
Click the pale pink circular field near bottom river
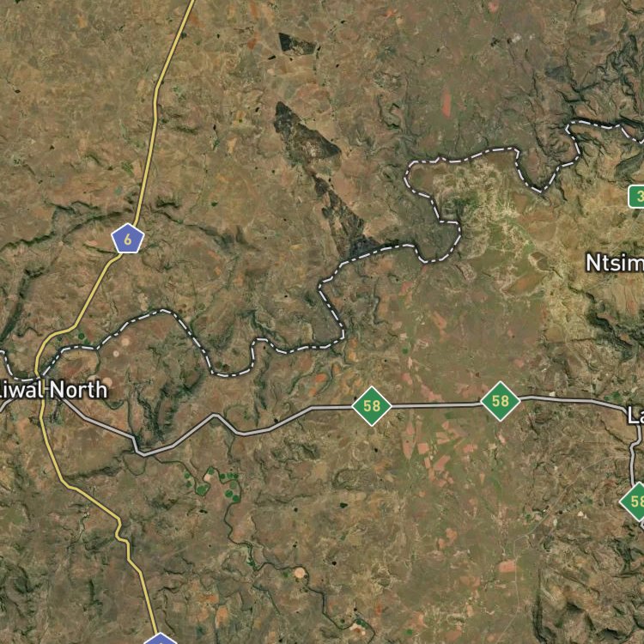coord(300,573)
